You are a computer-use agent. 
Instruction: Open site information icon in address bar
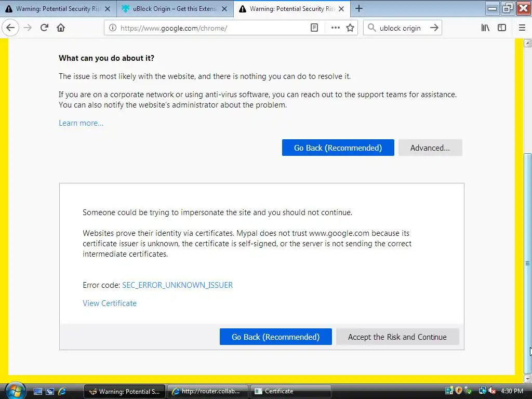pyautogui.click(x=113, y=28)
